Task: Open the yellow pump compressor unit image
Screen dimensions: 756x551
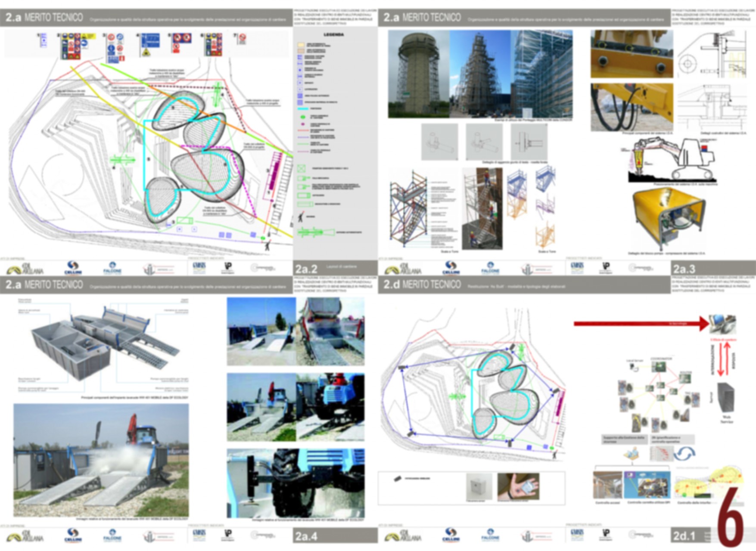Action: 668,219
